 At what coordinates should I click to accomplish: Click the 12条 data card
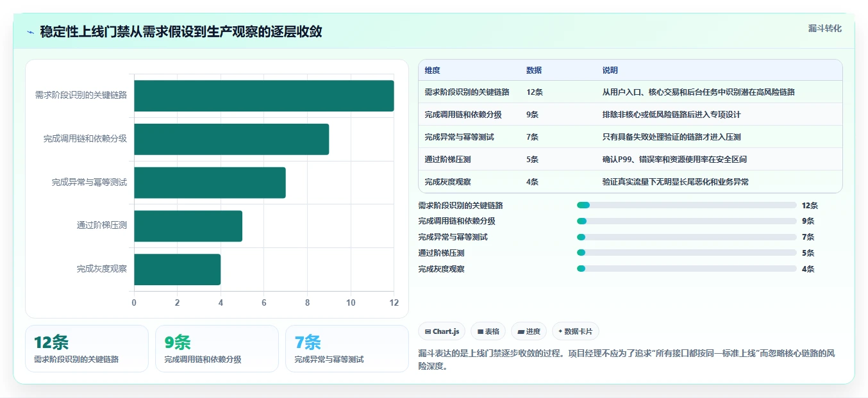click(87, 349)
